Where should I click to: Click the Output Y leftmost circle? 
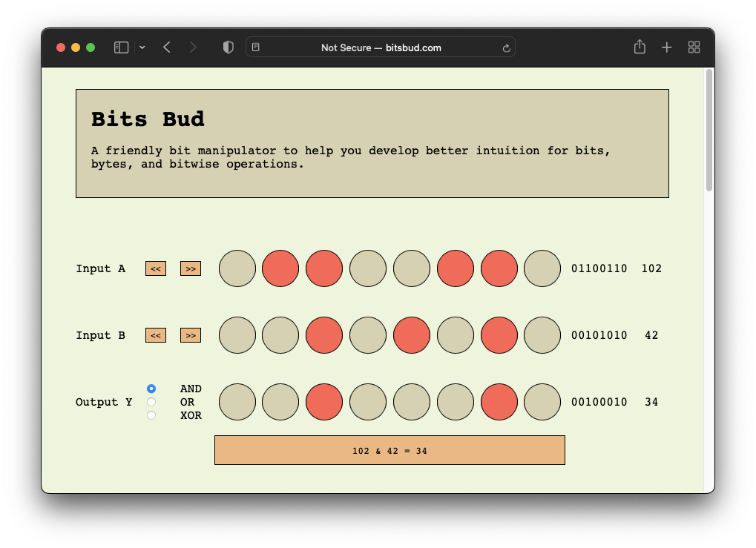[237, 402]
